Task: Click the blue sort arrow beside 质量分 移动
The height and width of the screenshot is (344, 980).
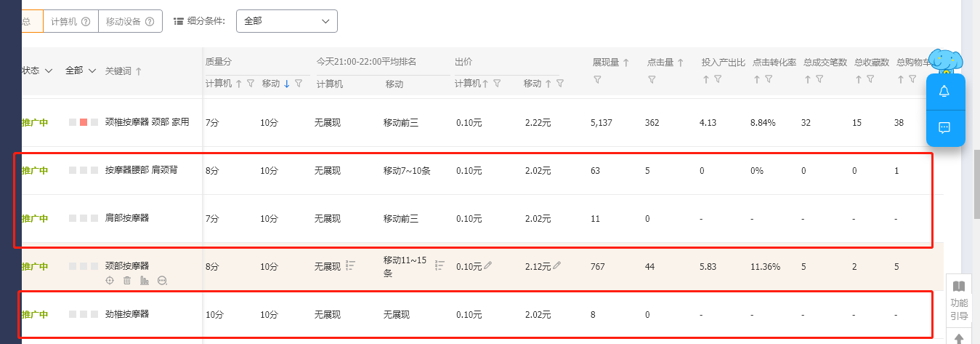Action: coord(287,84)
